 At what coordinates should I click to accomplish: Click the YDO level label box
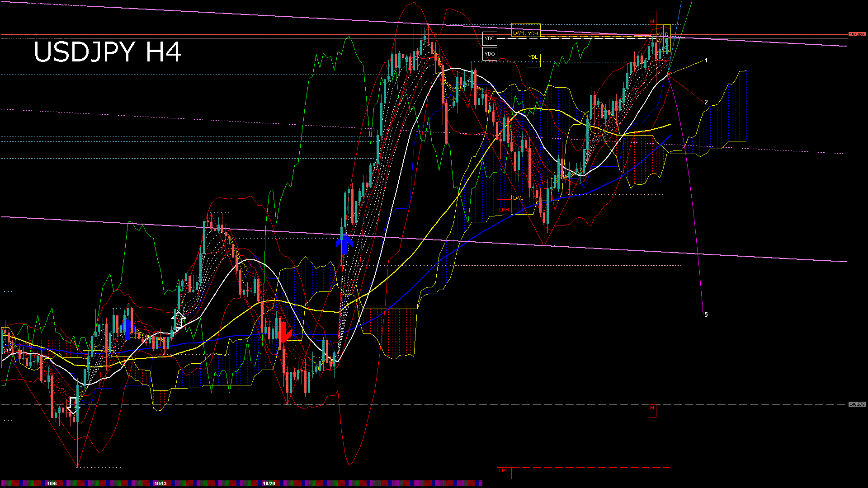490,54
